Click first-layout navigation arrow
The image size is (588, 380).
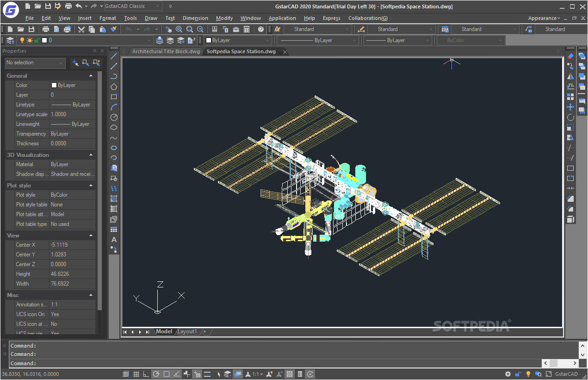125,331
